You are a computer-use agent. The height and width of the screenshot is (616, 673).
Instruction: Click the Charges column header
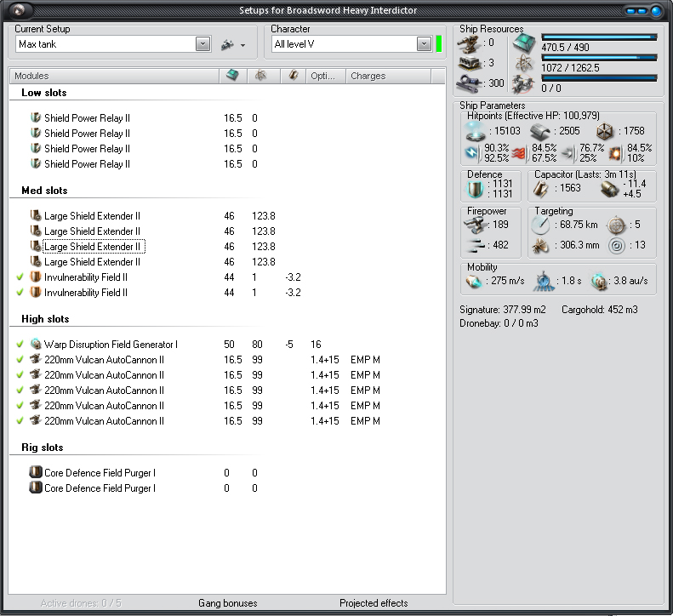389,76
